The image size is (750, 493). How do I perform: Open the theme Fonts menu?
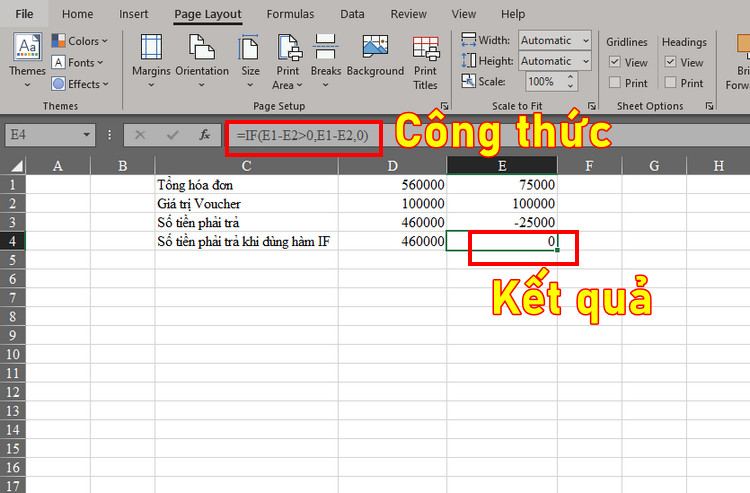pyautogui.click(x=78, y=63)
